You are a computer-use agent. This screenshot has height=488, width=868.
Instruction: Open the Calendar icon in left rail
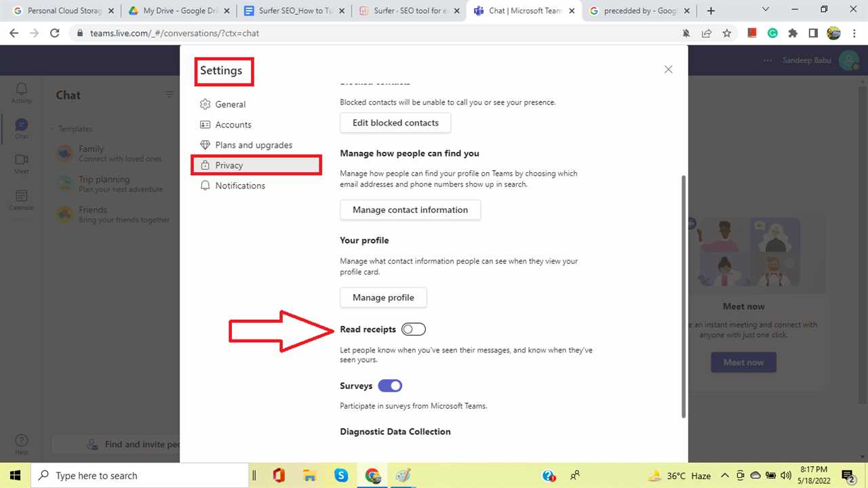click(x=21, y=199)
